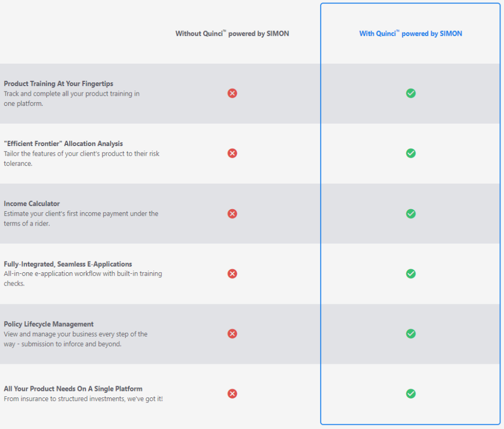
Task: Click the 'Policy Lifecycle Management' heading
Action: click(48, 324)
